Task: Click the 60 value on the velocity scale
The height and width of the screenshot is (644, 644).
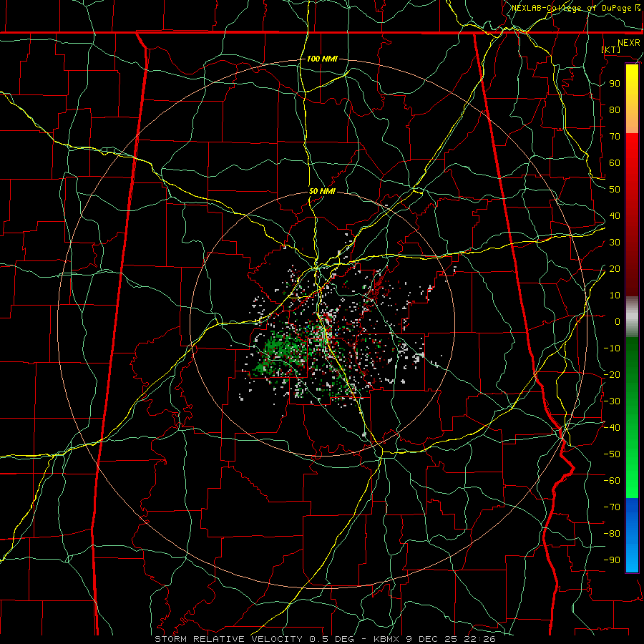Action: click(x=615, y=162)
